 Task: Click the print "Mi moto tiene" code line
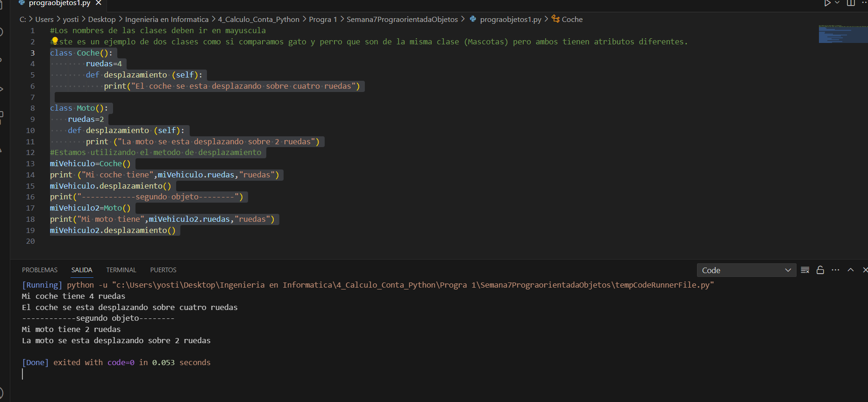162,219
